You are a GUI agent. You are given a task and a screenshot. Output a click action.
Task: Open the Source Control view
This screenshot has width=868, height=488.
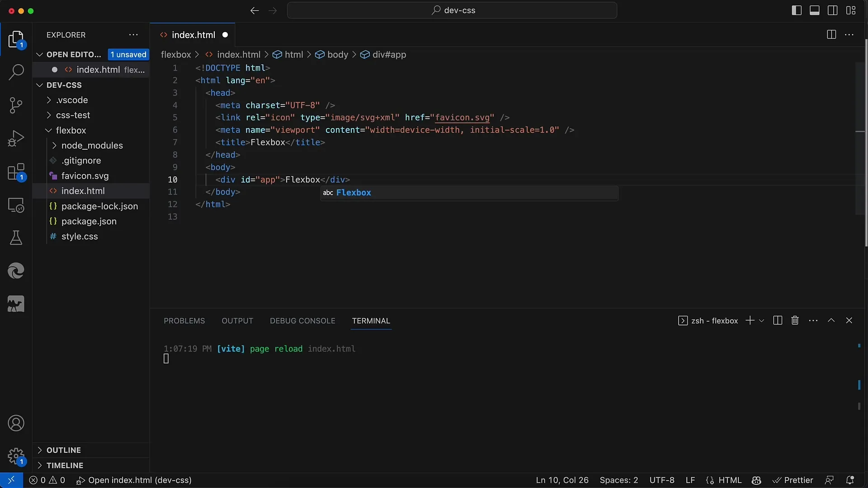click(16, 105)
